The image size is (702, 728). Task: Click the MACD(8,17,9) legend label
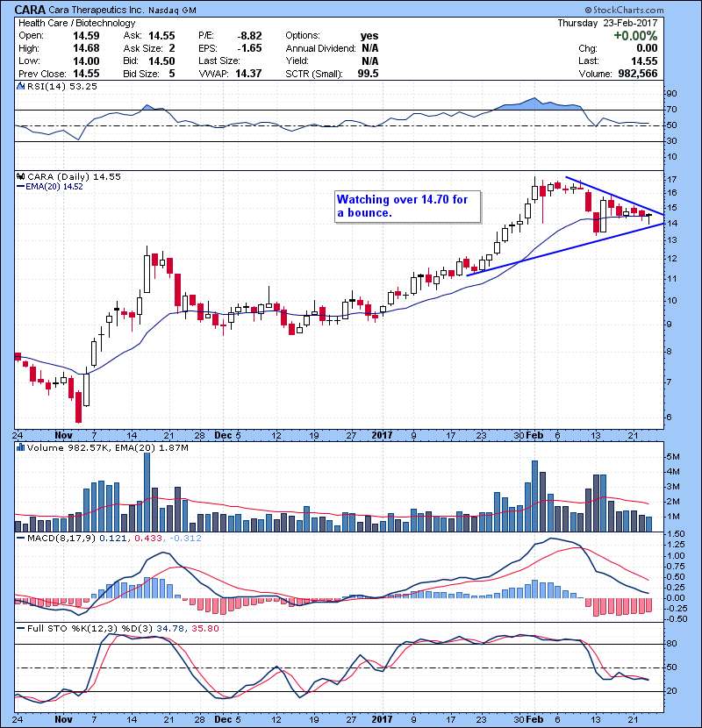point(61,539)
